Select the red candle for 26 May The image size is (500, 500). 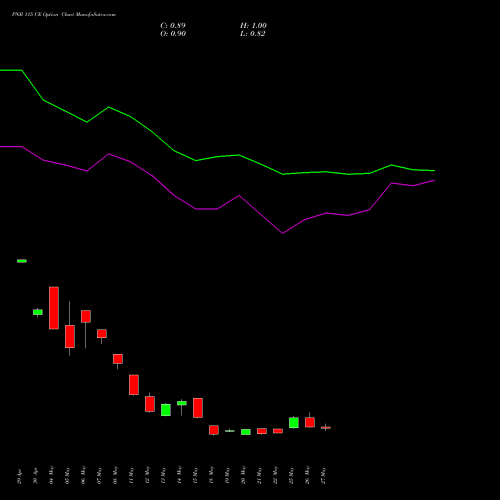coord(310,422)
